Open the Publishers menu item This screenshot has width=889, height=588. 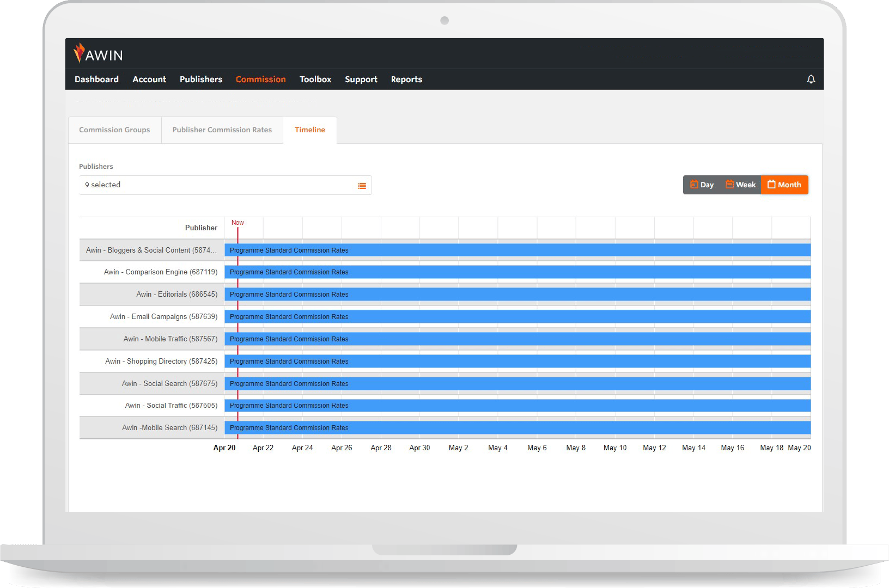201,79
